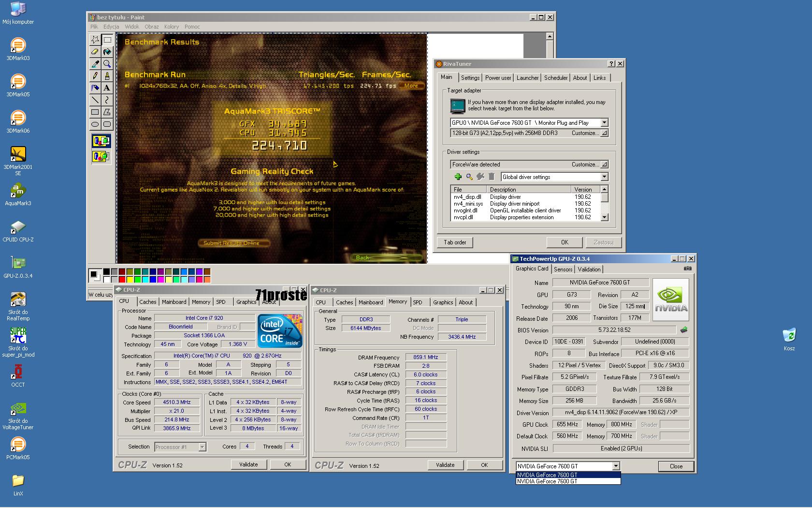This screenshot has width=812, height=508.
Task: Select the Airbrush spray can tool
Action: pos(95,88)
